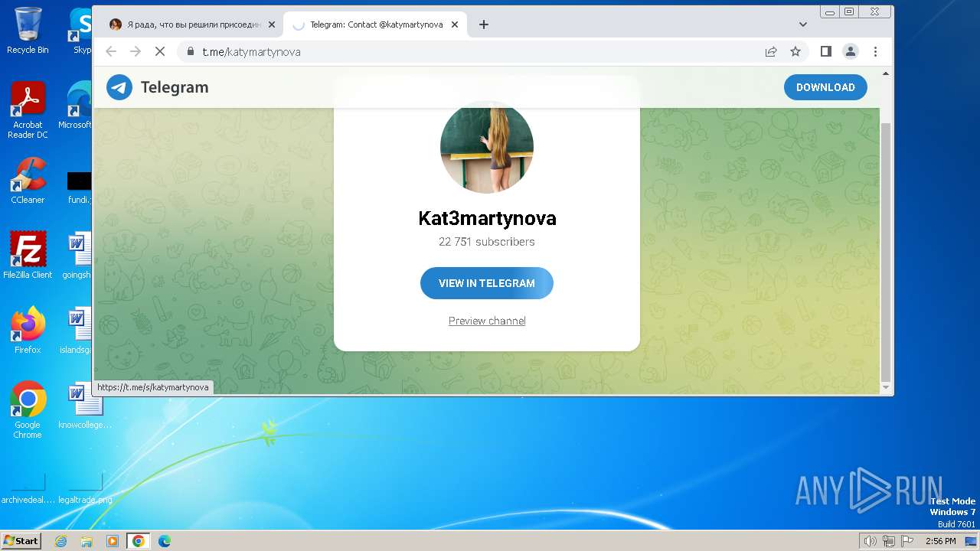Open a new browser tab
Screen dimensions: 980x551
(x=484, y=24)
